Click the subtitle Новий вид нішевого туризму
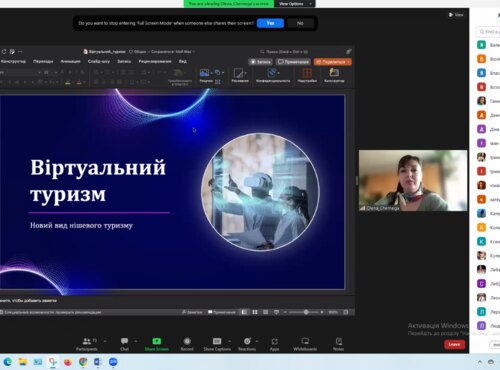500x370 pixels. coord(81,226)
